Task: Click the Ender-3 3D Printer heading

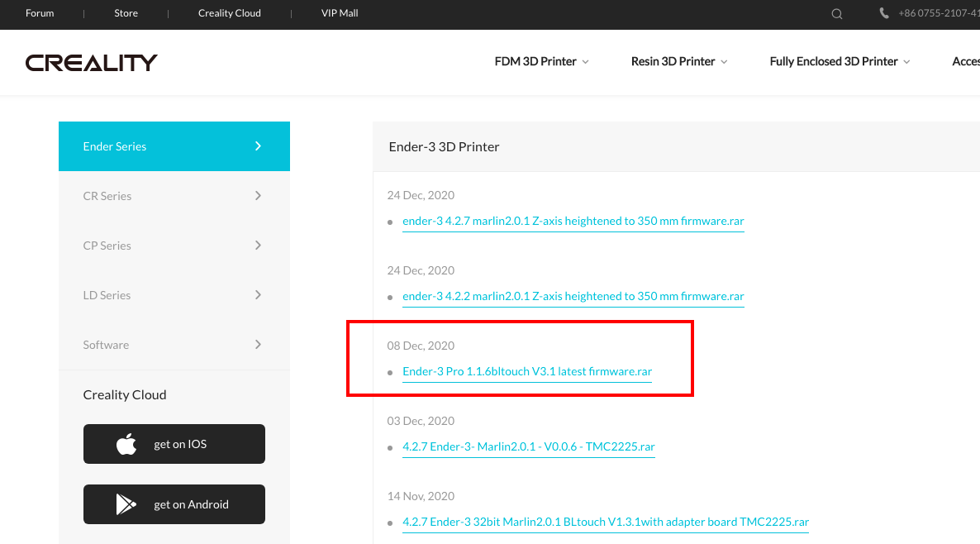Action: [444, 147]
